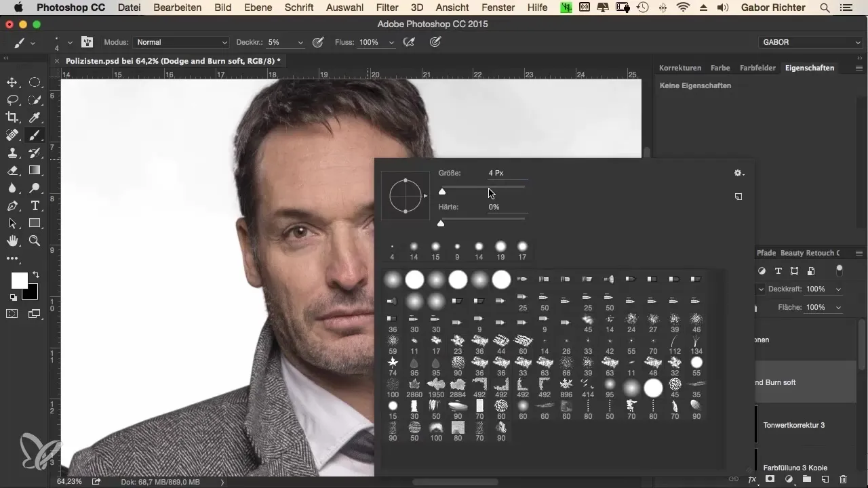Select the Brush tool in the toolbox
This screenshot has height=488, width=868.
tap(35, 136)
